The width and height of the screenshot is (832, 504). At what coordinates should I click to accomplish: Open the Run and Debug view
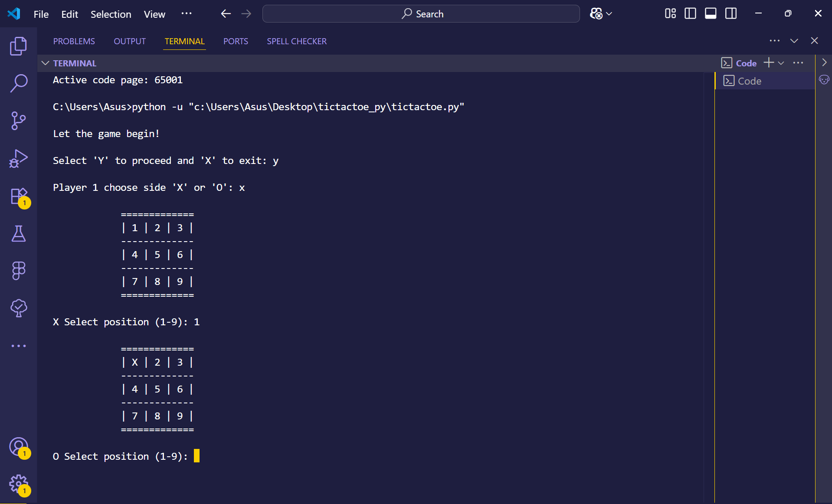pos(18,158)
